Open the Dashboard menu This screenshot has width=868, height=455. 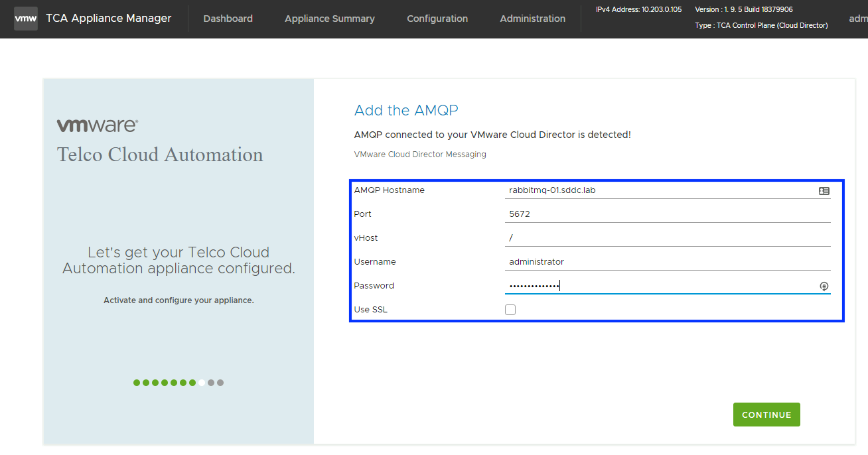[228, 19]
